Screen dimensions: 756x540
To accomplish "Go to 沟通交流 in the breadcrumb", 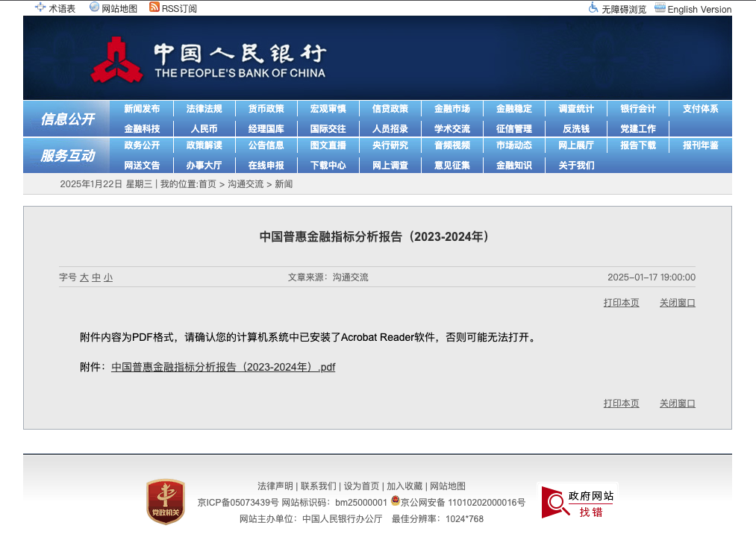I will 246,184.
